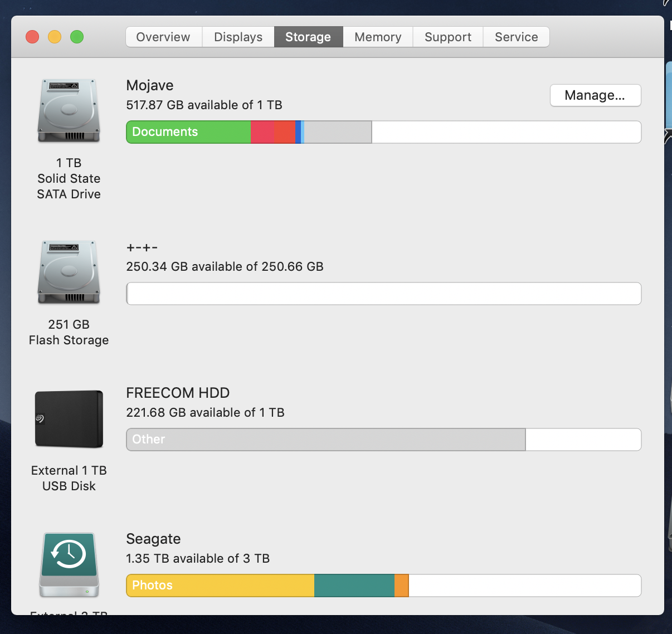Click '250.34 GB available of 250.66 GB' text

click(x=225, y=266)
